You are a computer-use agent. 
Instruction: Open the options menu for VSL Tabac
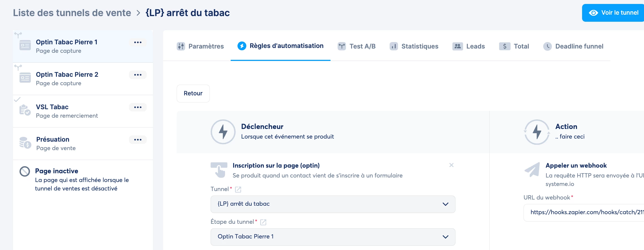pyautogui.click(x=138, y=107)
